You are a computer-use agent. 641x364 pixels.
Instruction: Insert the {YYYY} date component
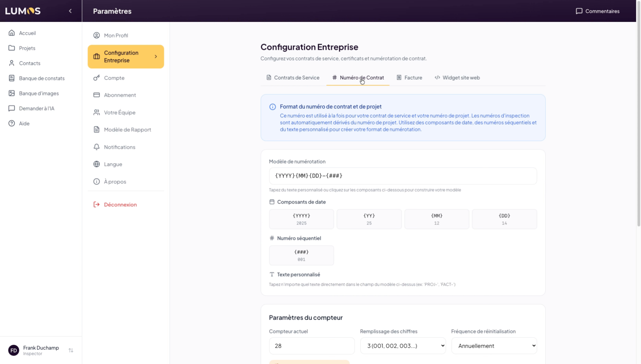(x=301, y=219)
